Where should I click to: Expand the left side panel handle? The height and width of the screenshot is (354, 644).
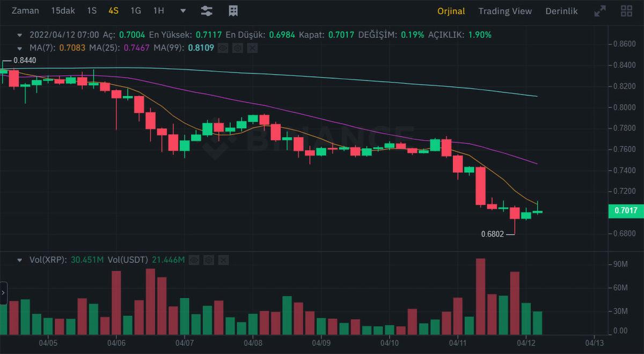tap(3, 293)
